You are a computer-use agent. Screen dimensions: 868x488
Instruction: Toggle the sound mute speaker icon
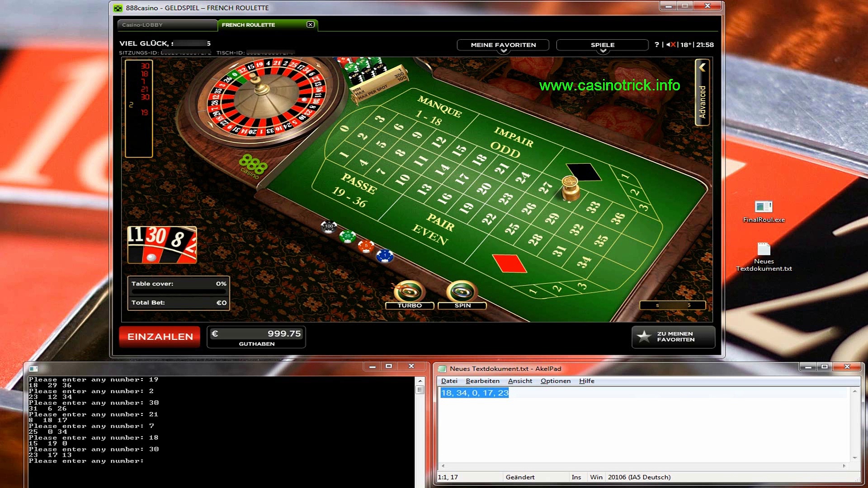click(x=670, y=45)
